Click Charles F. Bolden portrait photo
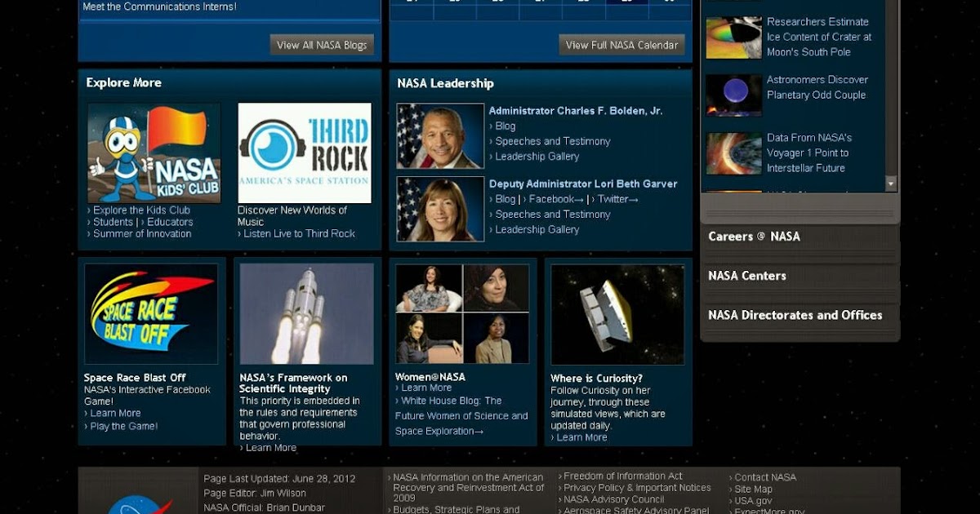980x514 pixels. (440, 136)
